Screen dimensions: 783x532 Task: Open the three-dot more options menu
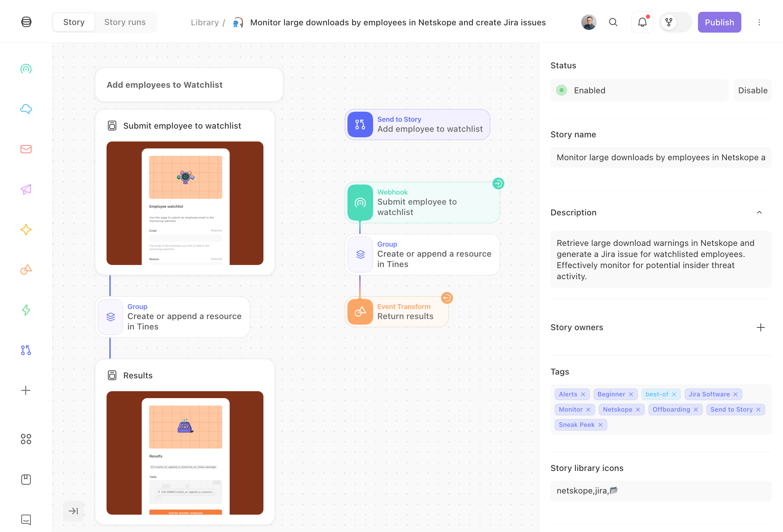(x=759, y=22)
